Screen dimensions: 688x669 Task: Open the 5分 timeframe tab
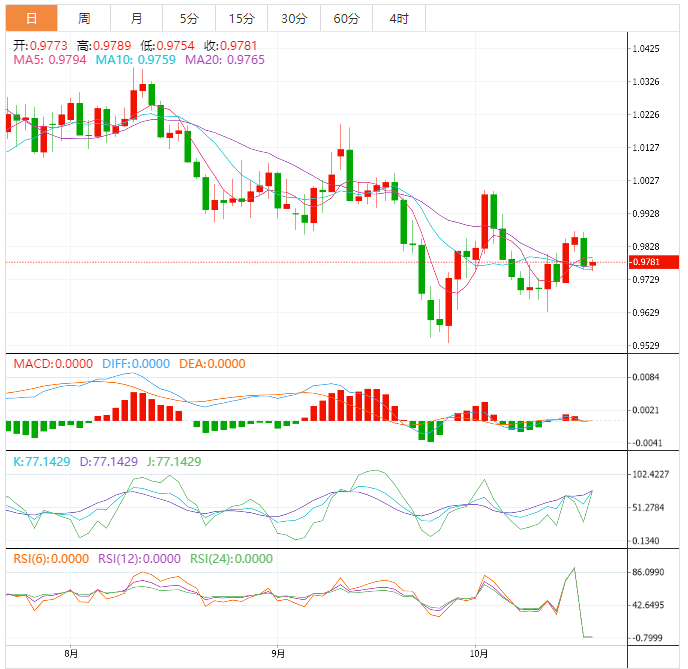189,18
